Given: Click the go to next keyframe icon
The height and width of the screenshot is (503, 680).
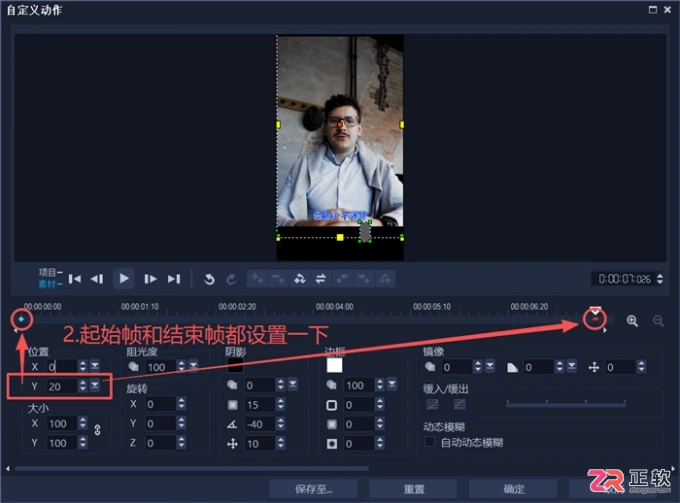Looking at the screenshot, I should click(363, 278).
